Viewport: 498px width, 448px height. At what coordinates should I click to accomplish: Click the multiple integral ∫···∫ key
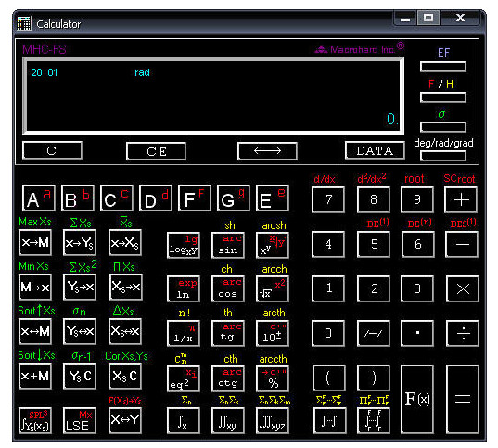coord(329,421)
